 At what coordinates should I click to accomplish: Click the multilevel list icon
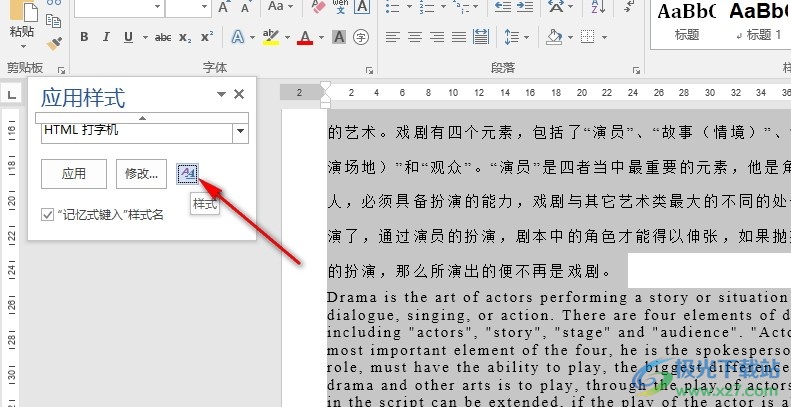(462, 7)
